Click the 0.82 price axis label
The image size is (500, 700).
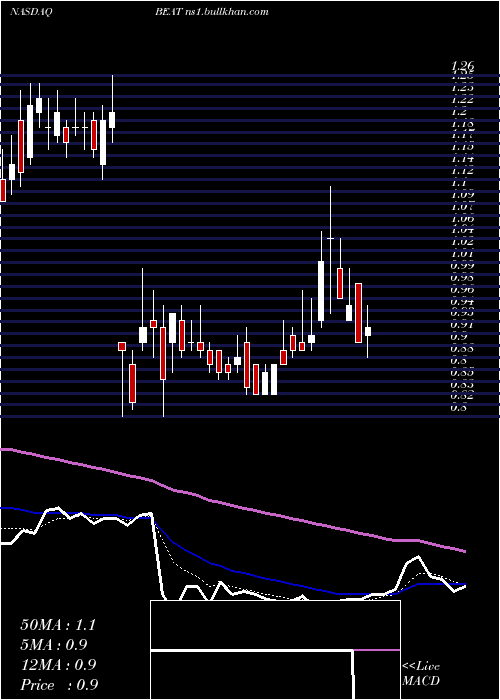click(x=463, y=396)
